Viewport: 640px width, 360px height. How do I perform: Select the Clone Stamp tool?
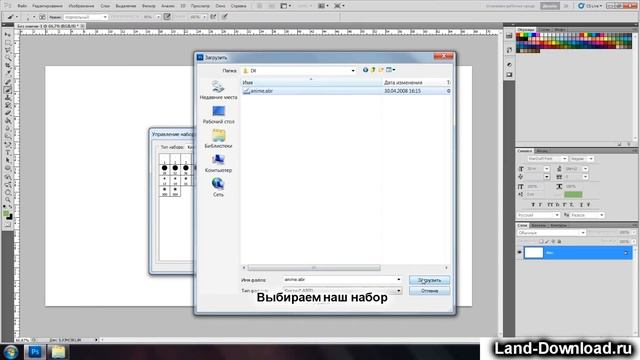[x=8, y=98]
